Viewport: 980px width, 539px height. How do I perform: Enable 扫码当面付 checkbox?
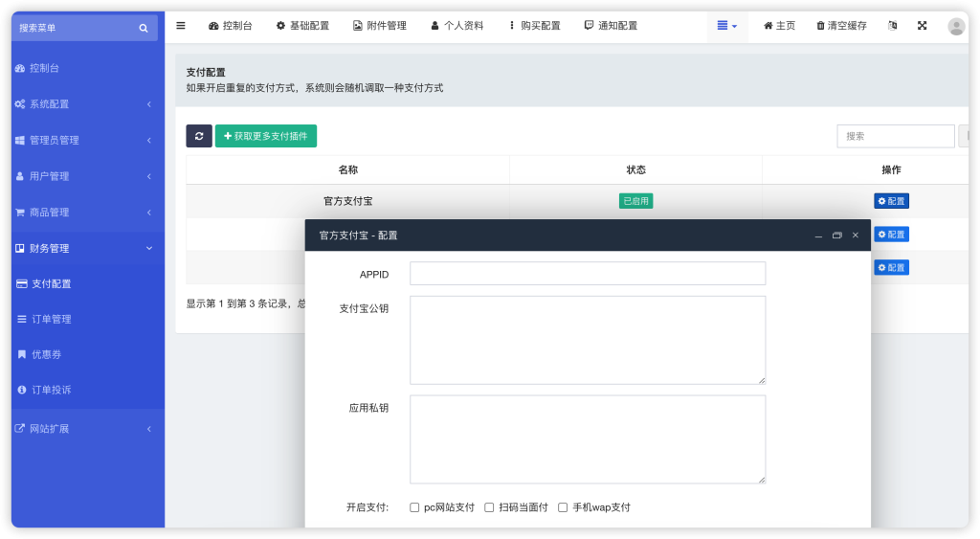pyautogui.click(x=489, y=507)
